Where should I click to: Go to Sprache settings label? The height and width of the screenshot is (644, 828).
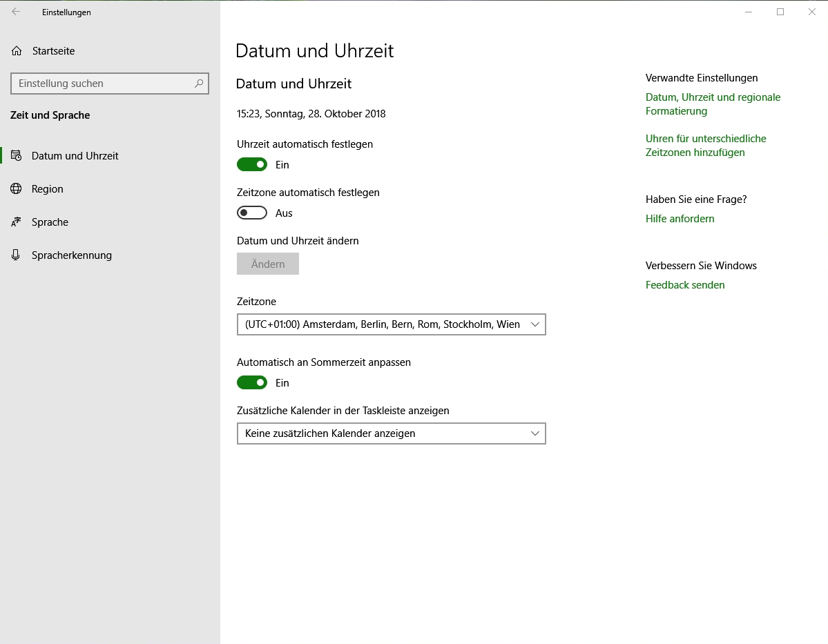tap(50, 222)
